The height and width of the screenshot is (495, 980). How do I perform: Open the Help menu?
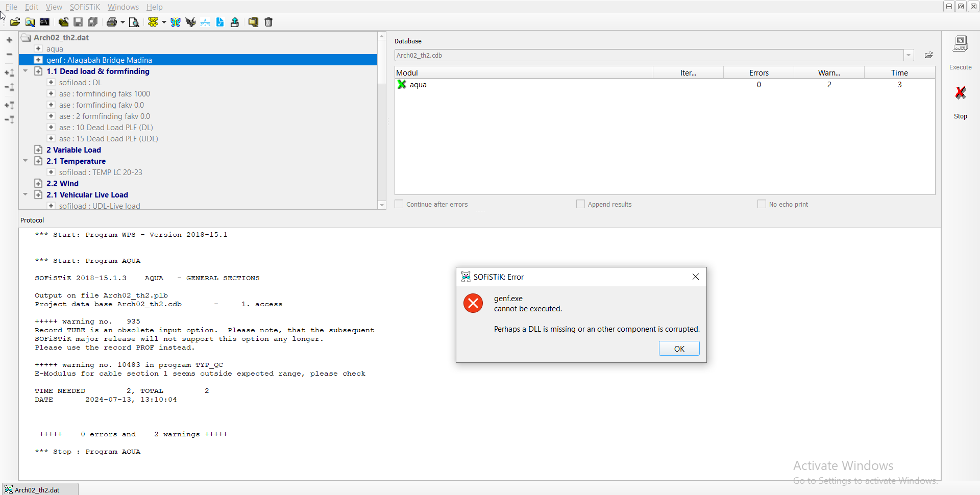pos(154,7)
